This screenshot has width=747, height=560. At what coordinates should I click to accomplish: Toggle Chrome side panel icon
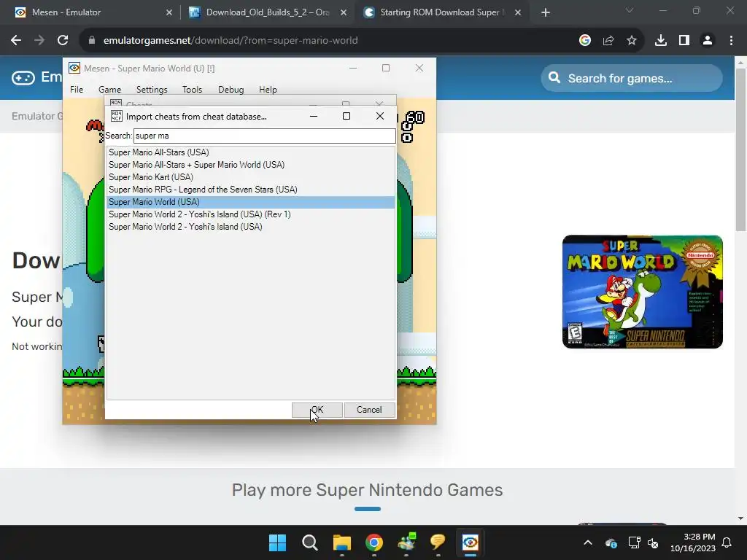[x=684, y=41]
